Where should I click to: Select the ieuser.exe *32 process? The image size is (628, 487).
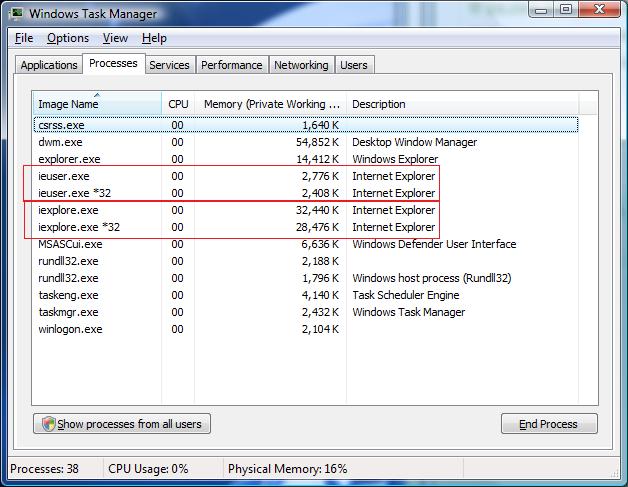306,193
